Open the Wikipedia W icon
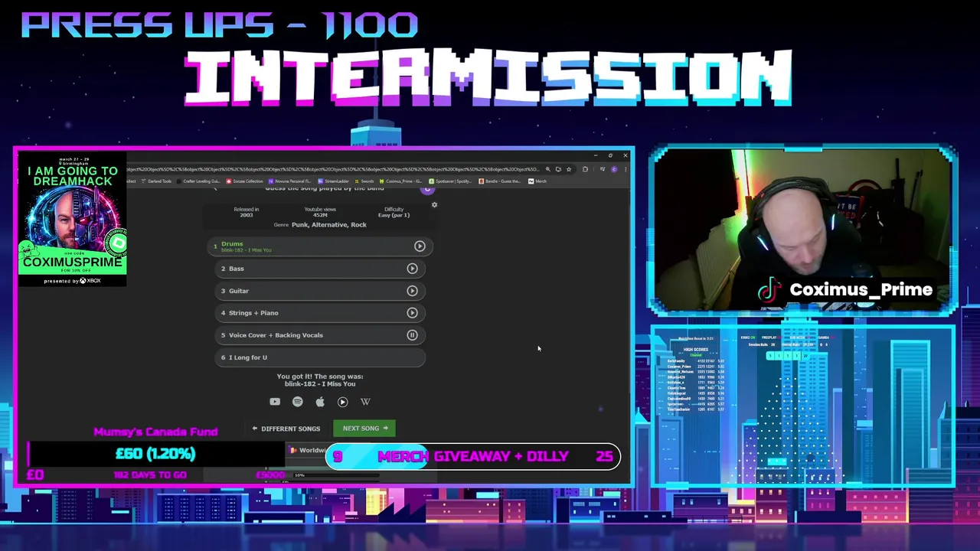The image size is (980, 551). click(365, 402)
